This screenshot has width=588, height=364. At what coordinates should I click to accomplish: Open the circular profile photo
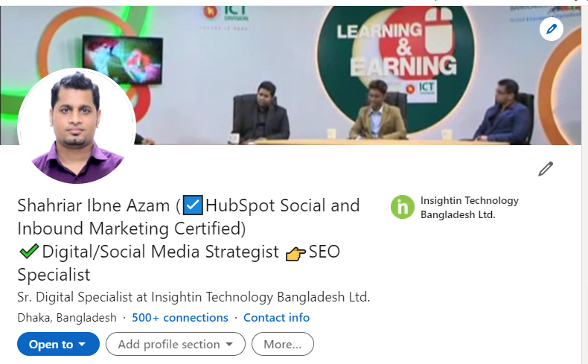[x=77, y=127]
